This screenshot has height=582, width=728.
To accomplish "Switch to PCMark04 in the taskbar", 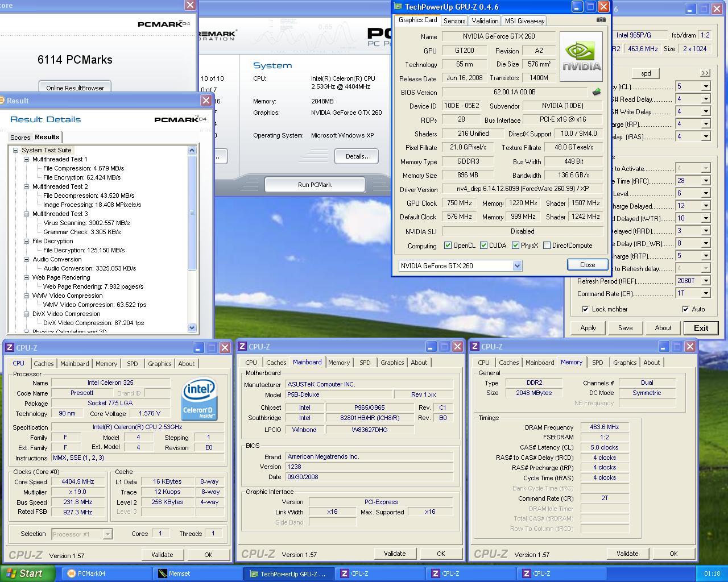I will coord(107,574).
